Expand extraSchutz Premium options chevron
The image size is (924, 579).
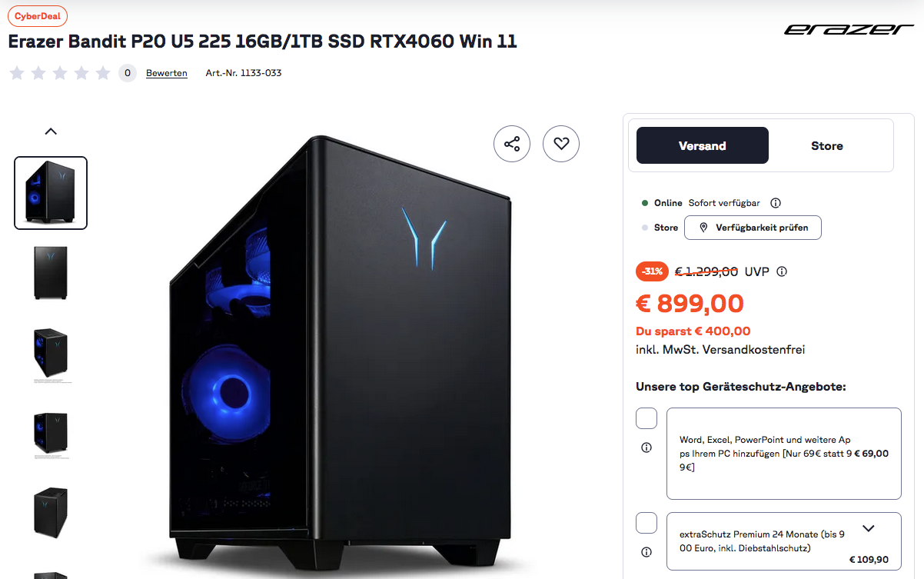(x=869, y=528)
